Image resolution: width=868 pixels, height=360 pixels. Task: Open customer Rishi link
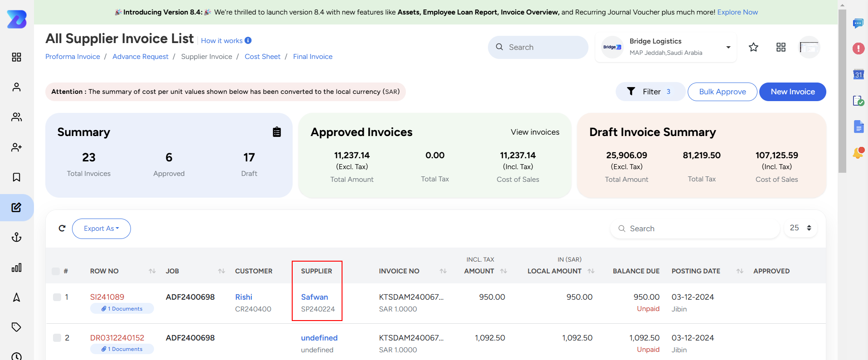pos(244,297)
